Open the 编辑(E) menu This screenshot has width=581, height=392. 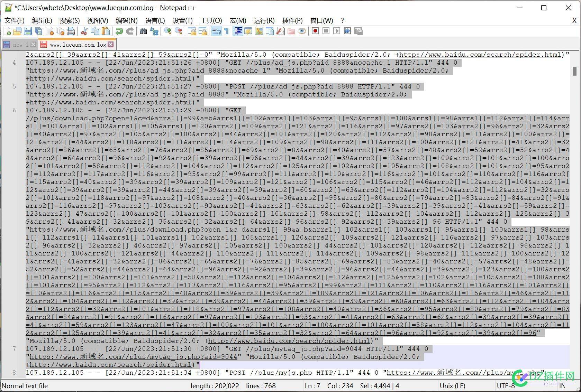42,21
